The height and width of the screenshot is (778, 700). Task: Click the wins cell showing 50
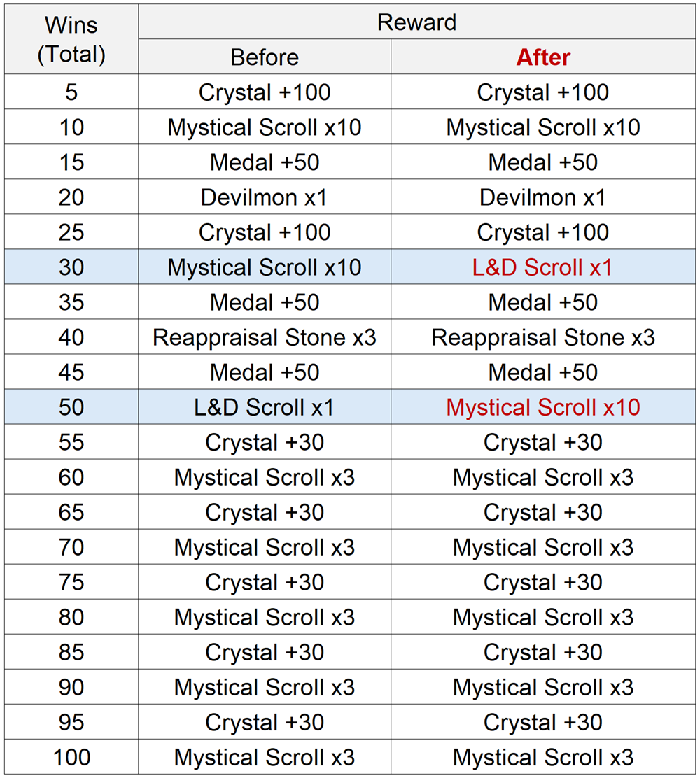click(x=71, y=407)
